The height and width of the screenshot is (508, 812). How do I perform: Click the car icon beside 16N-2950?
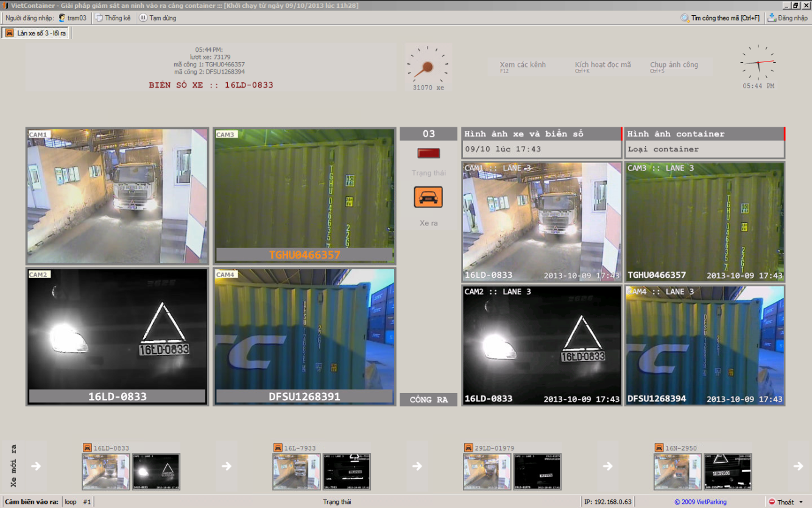tap(660, 448)
